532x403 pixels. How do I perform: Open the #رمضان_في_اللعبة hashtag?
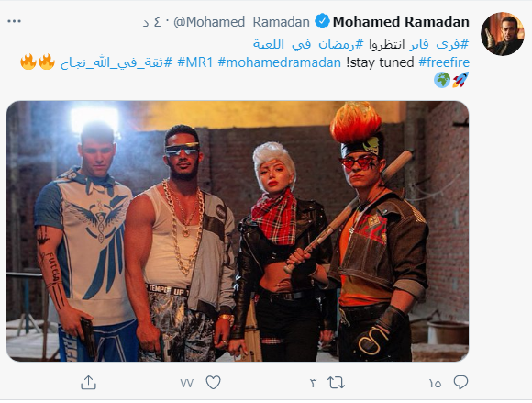coord(308,44)
